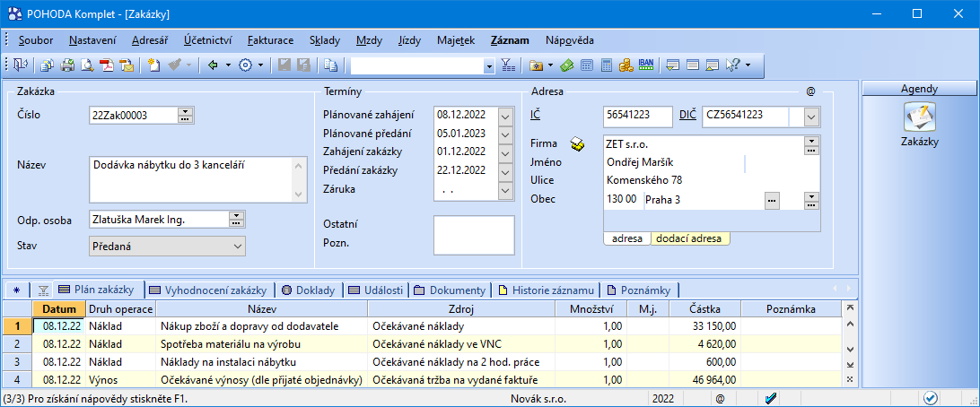Open the Účetnictví menu
The width and height of the screenshot is (980, 407).
pos(208,40)
